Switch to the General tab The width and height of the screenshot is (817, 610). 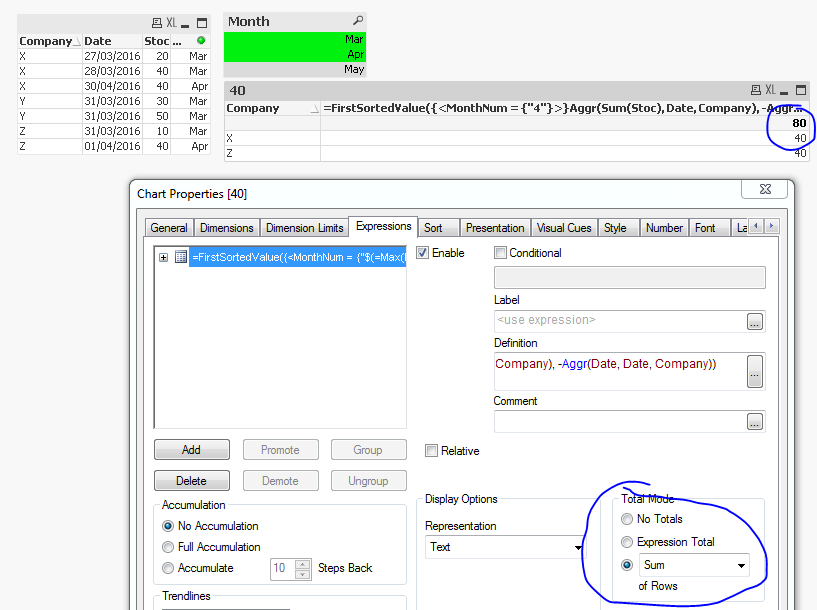[x=169, y=228]
